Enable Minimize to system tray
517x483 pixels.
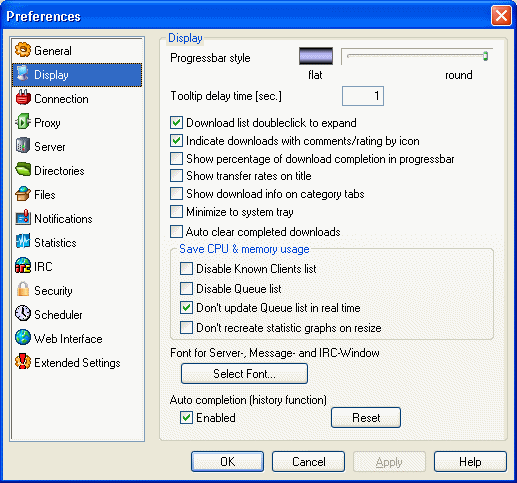[176, 212]
